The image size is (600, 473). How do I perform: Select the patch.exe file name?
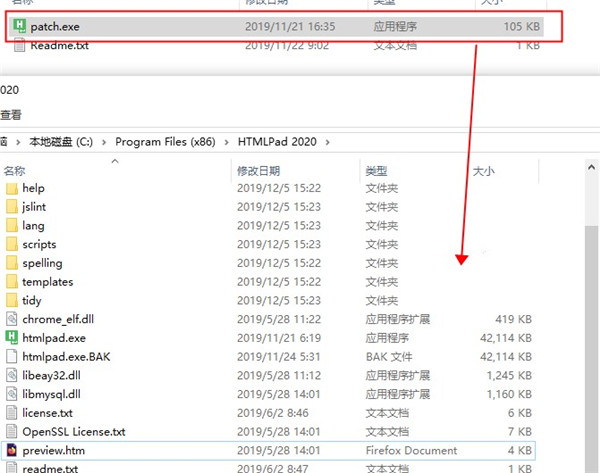pyautogui.click(x=55, y=27)
